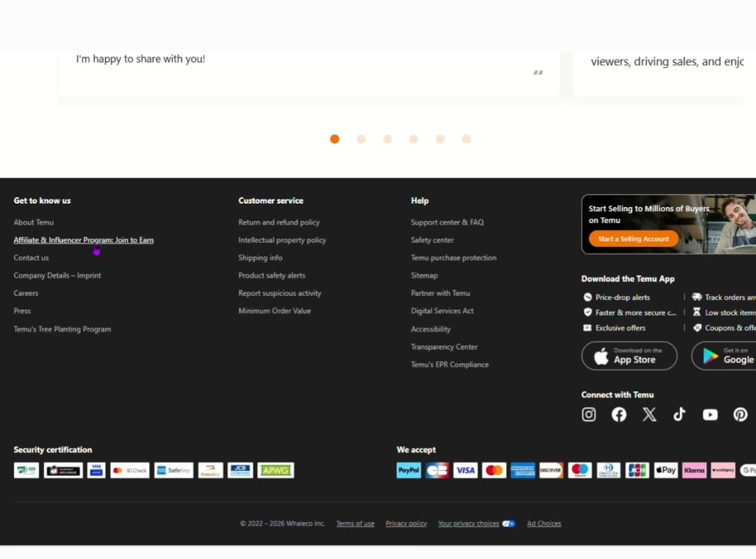The image size is (756, 559).
Task: Open Temu's Tree Planting Program link
Action: coord(62,329)
